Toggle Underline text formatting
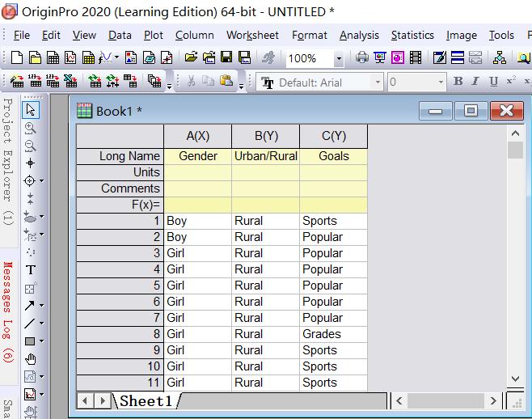 [x=493, y=82]
